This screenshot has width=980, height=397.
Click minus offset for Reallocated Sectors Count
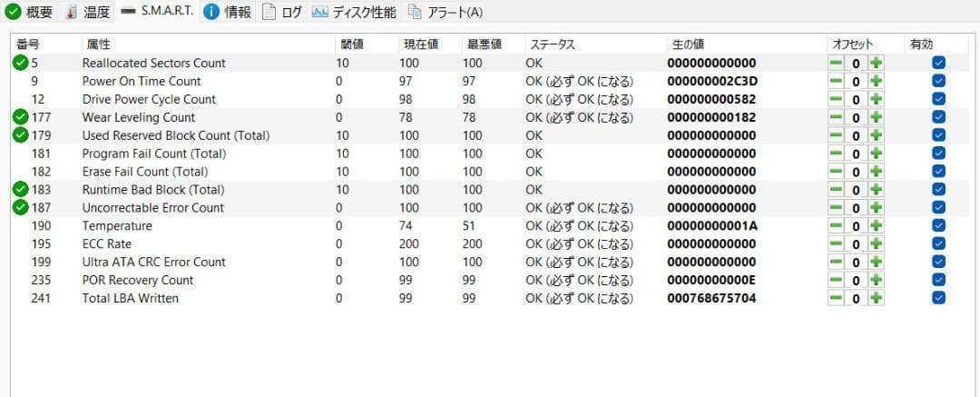836,64
